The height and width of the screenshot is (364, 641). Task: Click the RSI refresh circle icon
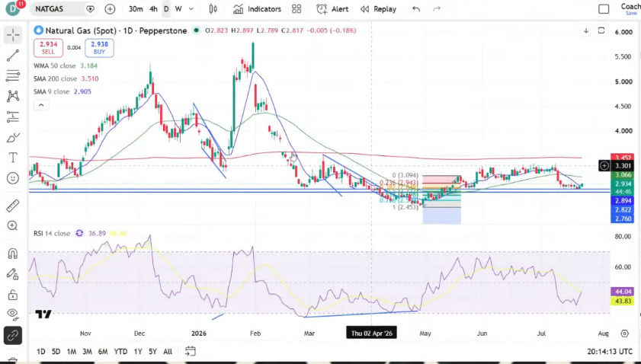point(80,233)
